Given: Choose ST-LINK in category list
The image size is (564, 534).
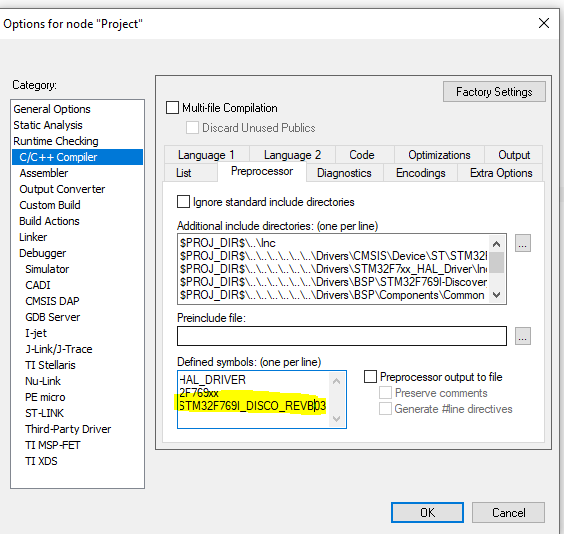Looking at the screenshot, I should [x=44, y=413].
